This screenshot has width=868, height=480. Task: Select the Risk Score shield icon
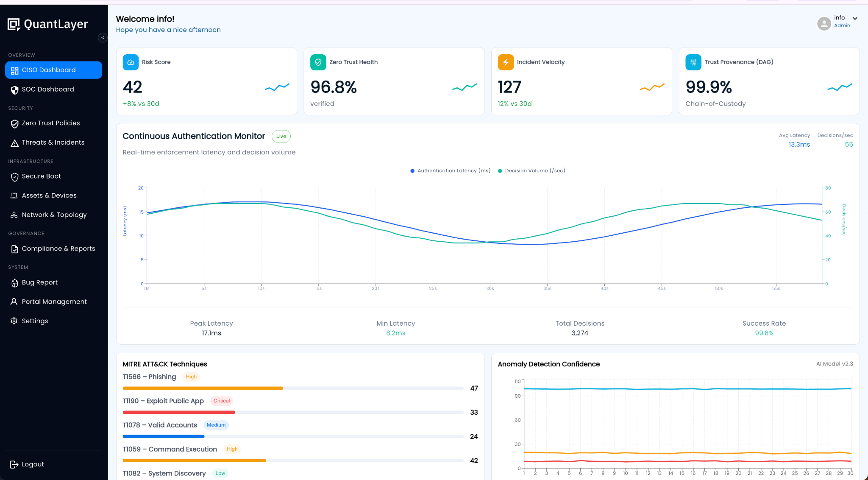[131, 62]
